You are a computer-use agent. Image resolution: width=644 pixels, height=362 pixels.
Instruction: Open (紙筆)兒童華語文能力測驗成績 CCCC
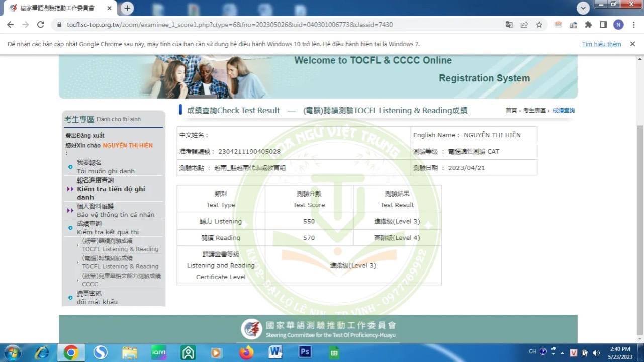(x=121, y=280)
